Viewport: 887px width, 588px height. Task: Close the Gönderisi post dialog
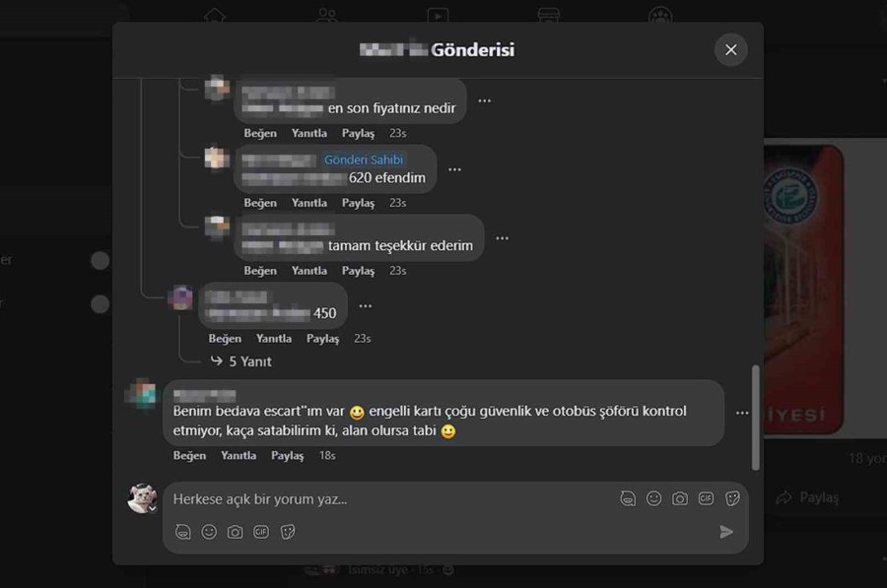point(730,49)
